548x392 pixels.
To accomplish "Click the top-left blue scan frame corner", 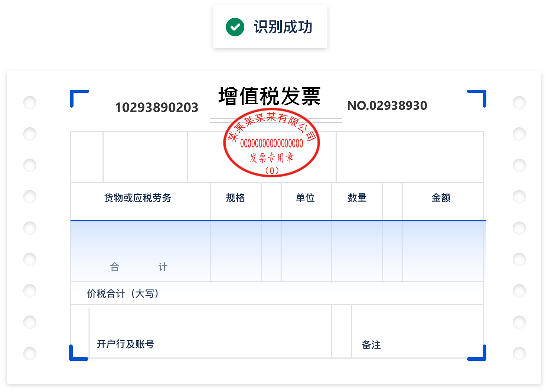I will click(78, 98).
